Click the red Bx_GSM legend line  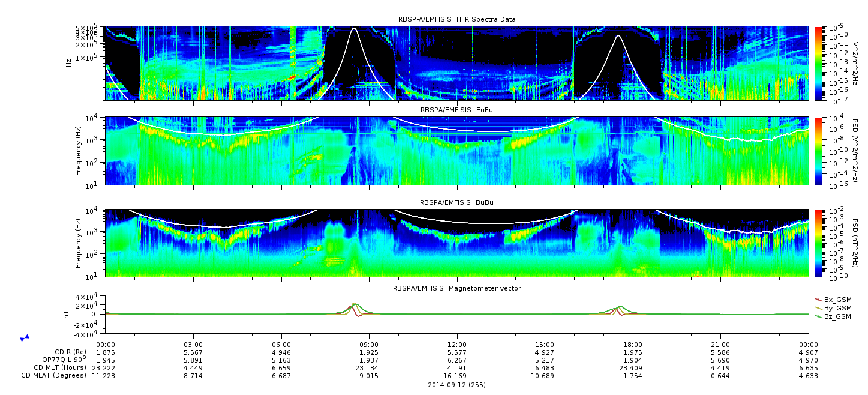coord(819,299)
